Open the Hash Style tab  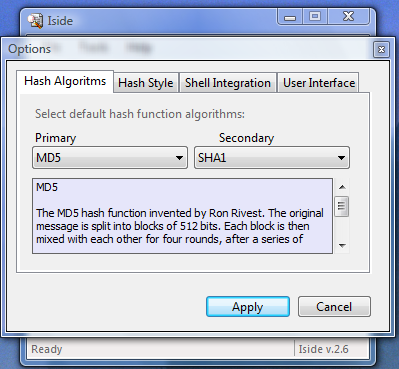[146, 83]
